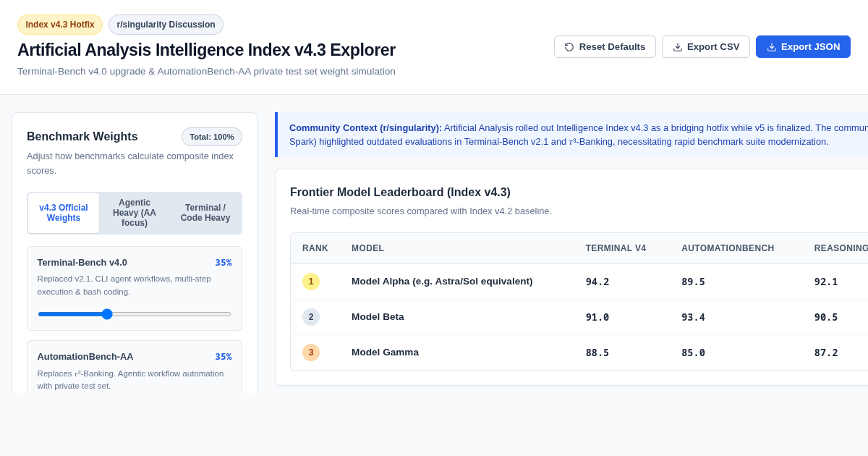Click Model Gamma's Terminal score 88.5
The image size is (868, 456).
pyautogui.click(x=597, y=352)
